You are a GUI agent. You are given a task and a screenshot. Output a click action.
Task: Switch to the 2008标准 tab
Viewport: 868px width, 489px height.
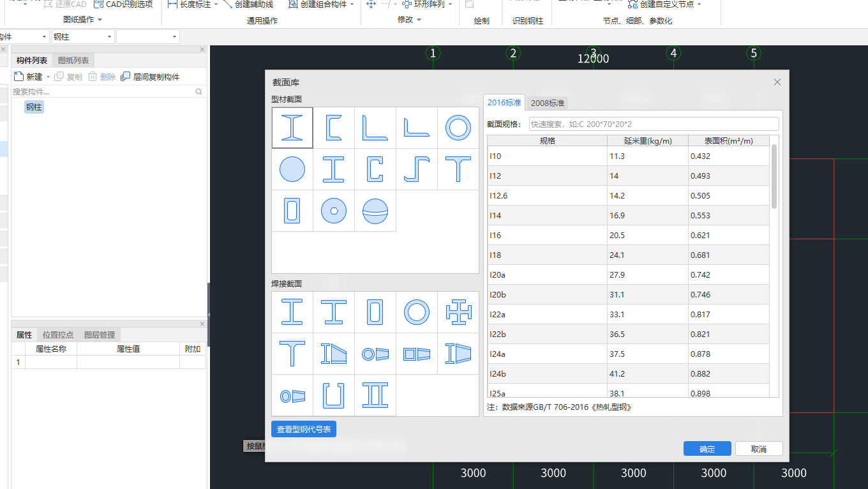point(548,103)
